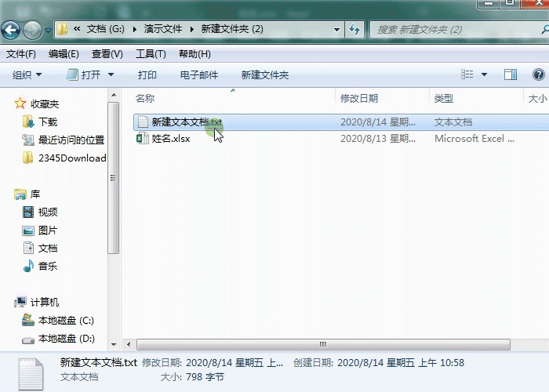This screenshot has width=549, height=392.
Task: Select the 演示文件 breadcrumb
Action: (x=163, y=29)
